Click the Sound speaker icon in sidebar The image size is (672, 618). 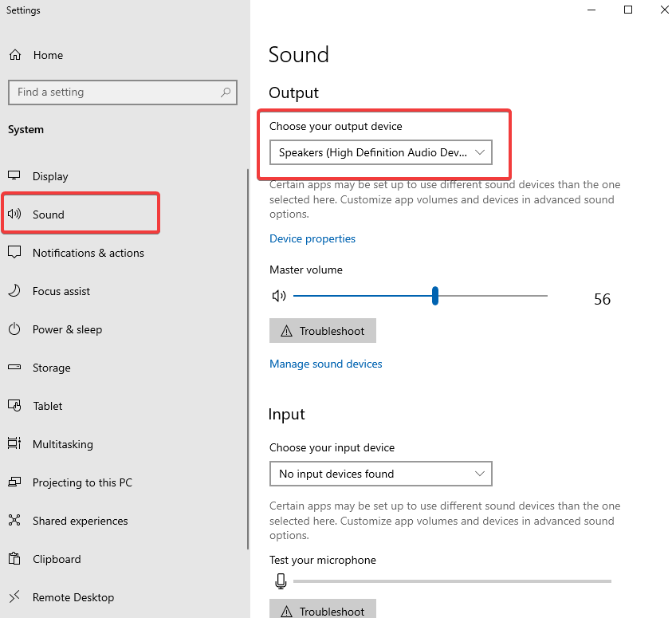click(x=16, y=214)
